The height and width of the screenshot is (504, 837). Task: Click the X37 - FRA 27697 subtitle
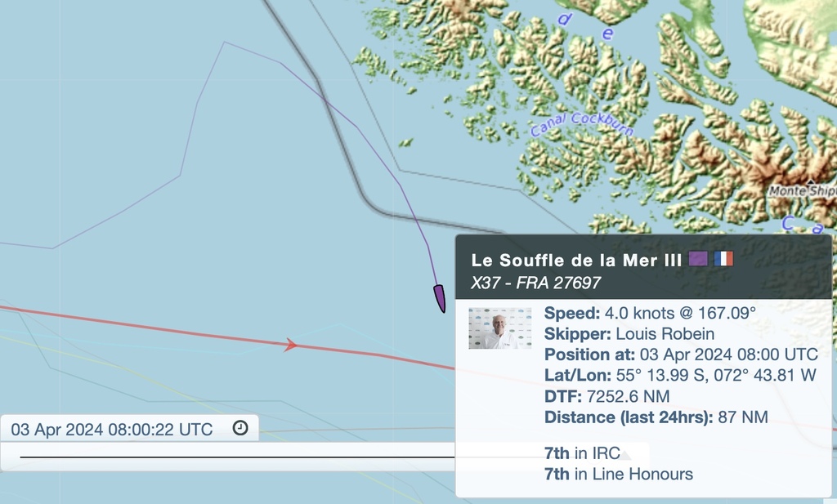point(535,283)
